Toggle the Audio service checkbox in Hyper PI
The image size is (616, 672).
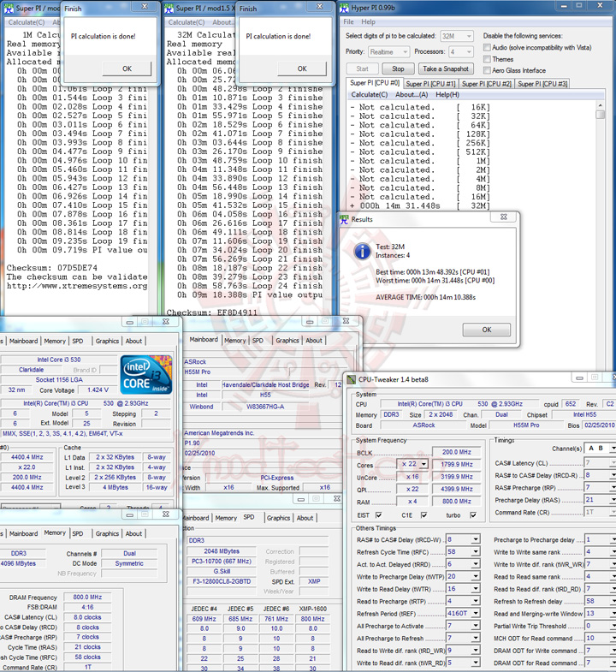click(x=487, y=47)
